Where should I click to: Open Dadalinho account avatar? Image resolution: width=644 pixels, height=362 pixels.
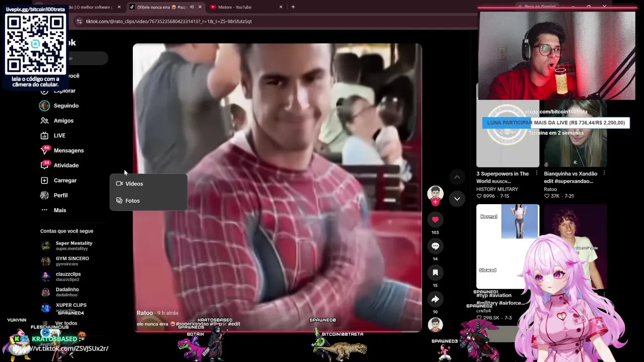pos(46,292)
